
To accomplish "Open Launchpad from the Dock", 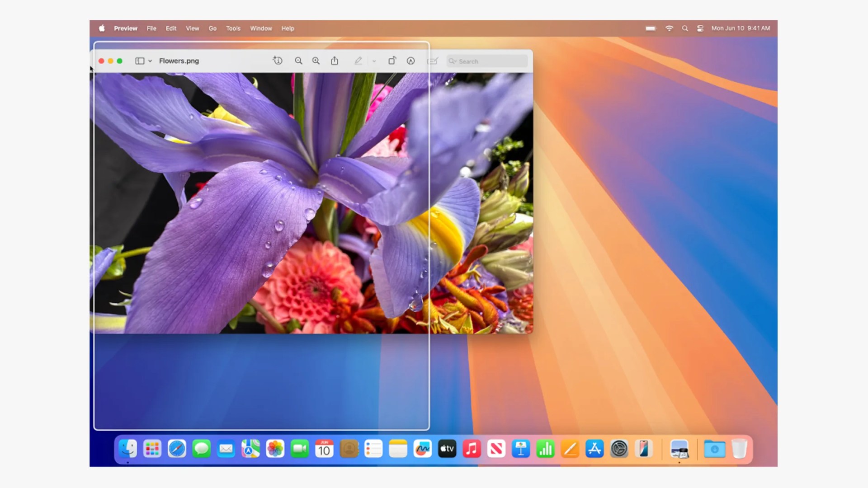I will 152,449.
